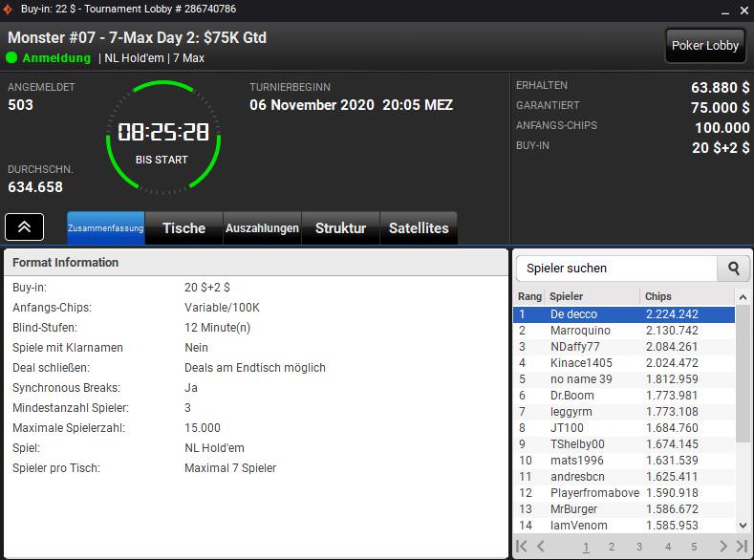Go to page 3 of player rankings
This screenshot has height=560, width=754.
click(x=639, y=548)
